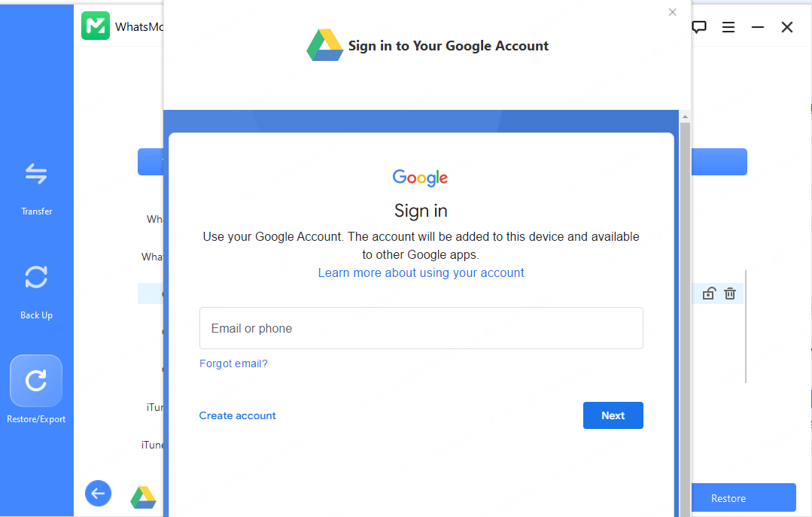
Task: Click the WhatsMover app logo
Action: [x=96, y=26]
